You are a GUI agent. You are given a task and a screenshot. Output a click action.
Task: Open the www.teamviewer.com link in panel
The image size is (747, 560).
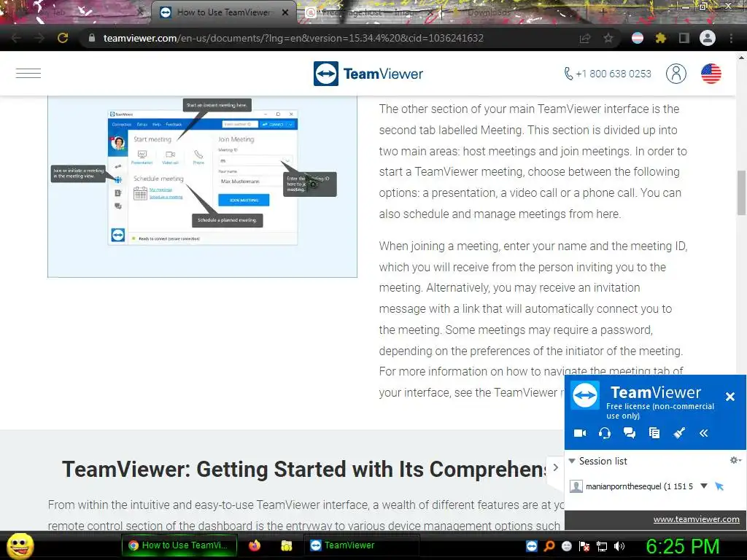tap(696, 519)
